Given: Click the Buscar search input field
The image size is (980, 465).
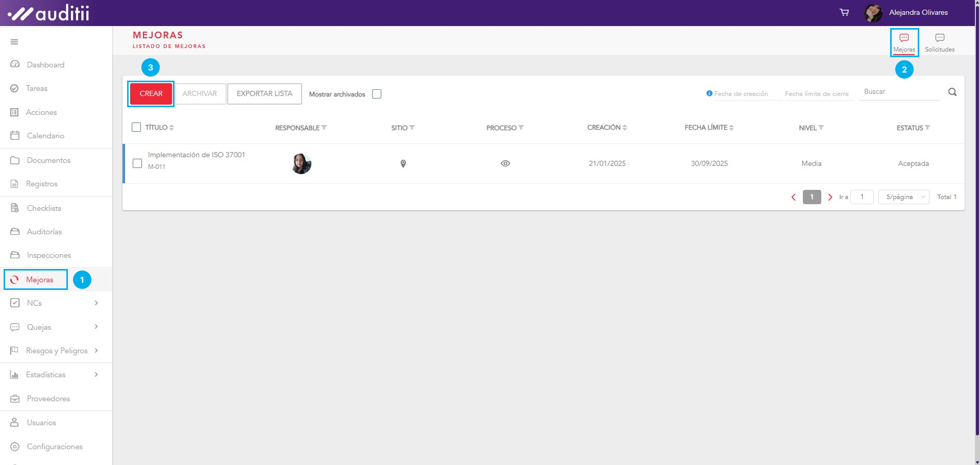Looking at the screenshot, I should pyautogui.click(x=899, y=92).
